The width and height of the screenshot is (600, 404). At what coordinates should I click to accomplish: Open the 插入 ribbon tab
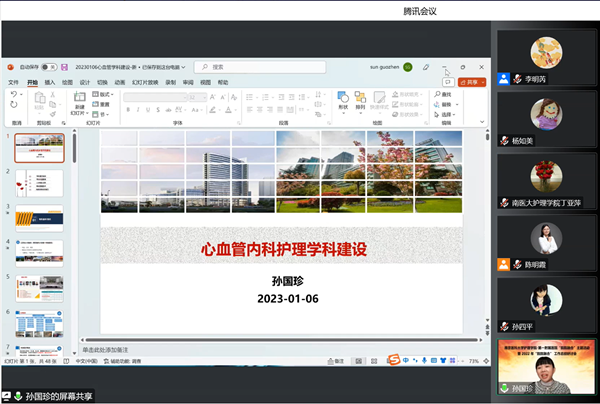click(50, 82)
